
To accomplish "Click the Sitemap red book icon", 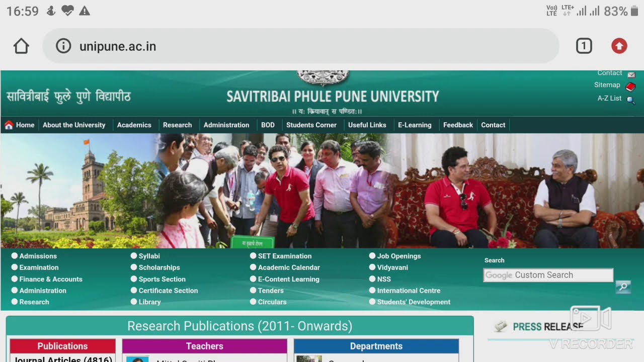I will 630,86.
